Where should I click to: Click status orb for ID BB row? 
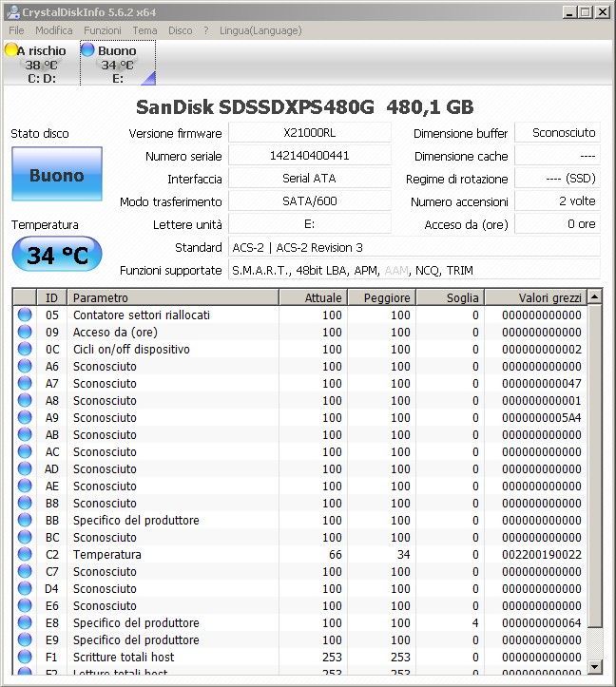[25, 521]
